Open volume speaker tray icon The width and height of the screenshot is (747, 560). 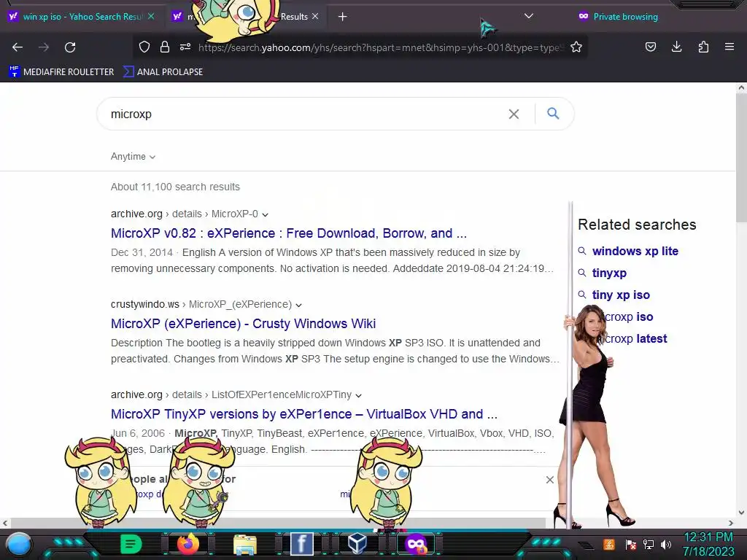666,544
